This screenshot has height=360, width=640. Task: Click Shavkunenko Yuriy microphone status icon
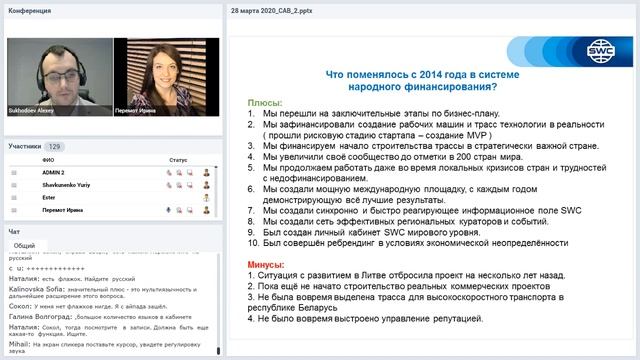tap(169, 185)
